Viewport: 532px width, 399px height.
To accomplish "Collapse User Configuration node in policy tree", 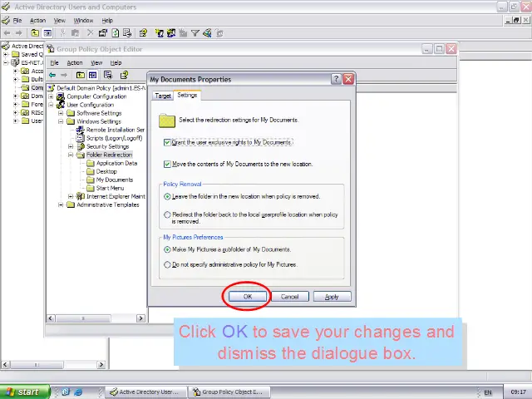I will (51, 105).
